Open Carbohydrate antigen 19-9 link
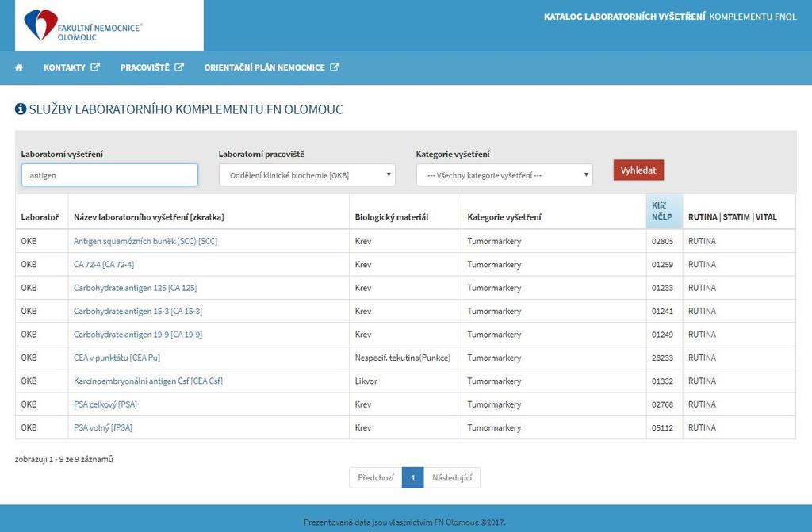 coord(138,334)
